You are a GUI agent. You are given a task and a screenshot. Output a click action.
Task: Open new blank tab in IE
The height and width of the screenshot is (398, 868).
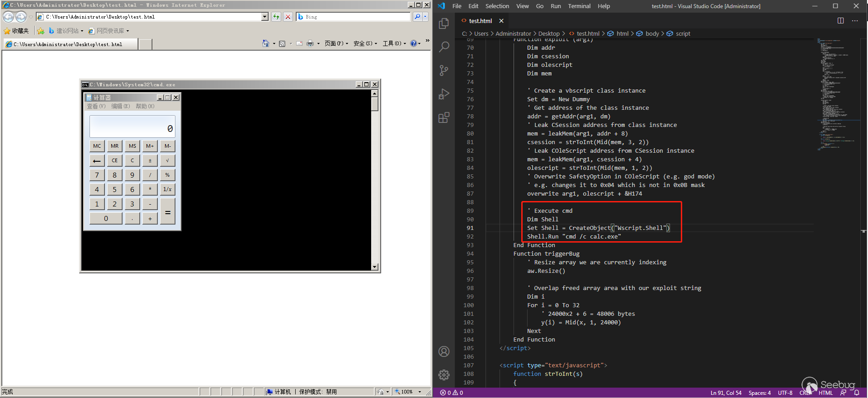[145, 44]
